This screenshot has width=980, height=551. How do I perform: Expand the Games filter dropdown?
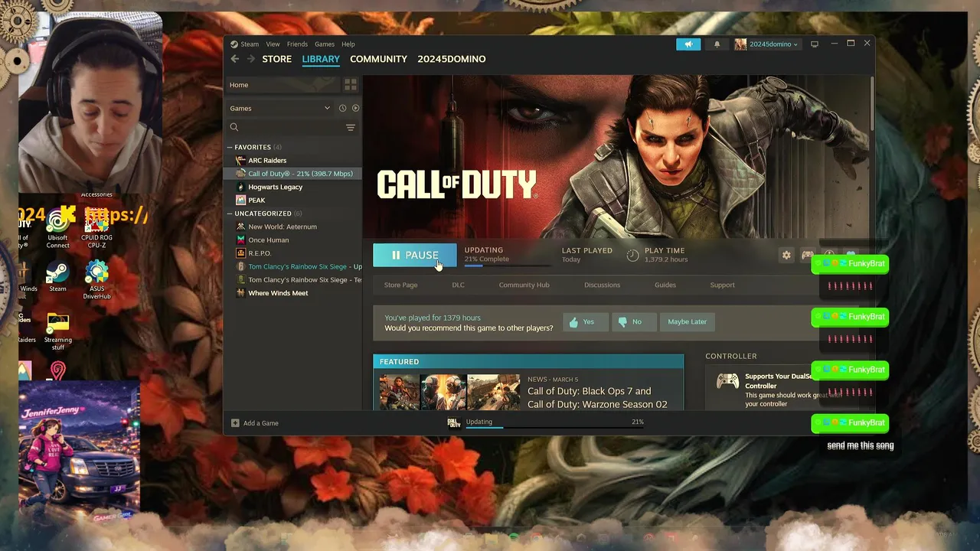[x=279, y=108]
